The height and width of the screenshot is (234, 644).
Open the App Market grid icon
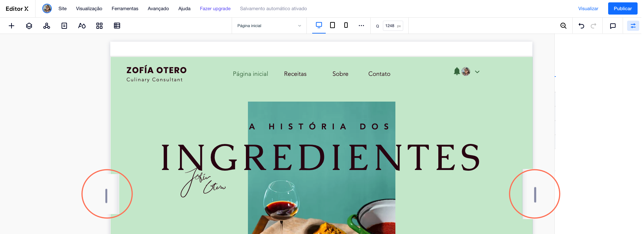[99, 26]
